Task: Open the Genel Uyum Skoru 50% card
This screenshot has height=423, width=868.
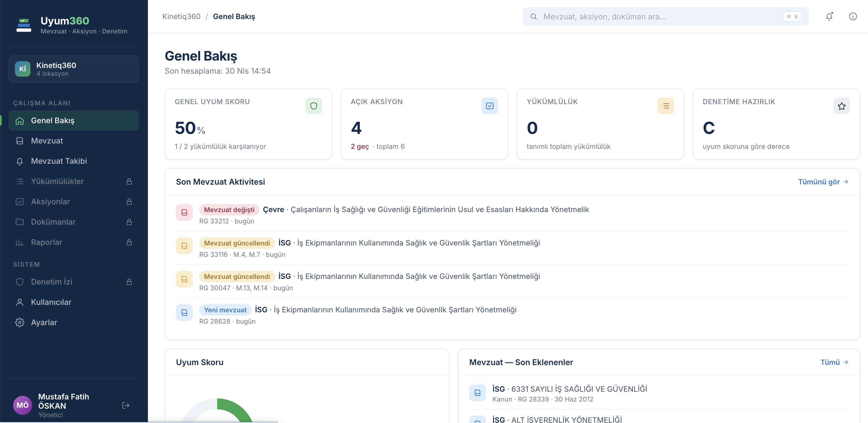Action: click(x=248, y=124)
